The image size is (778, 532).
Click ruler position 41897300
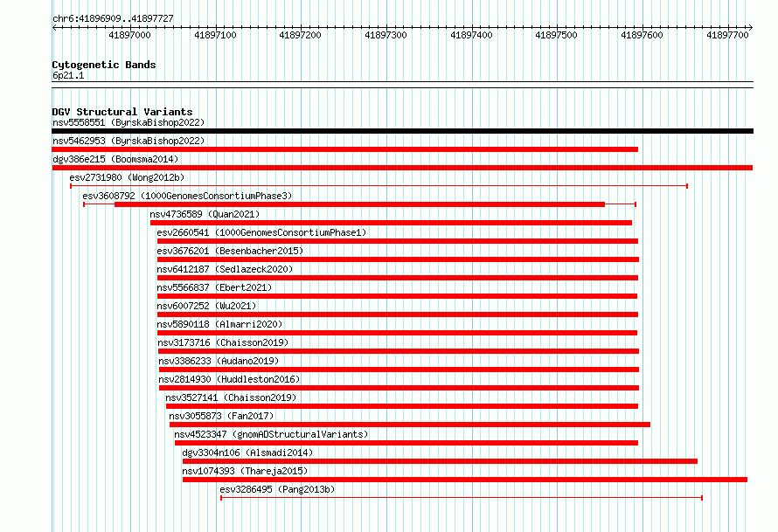pyautogui.click(x=386, y=35)
